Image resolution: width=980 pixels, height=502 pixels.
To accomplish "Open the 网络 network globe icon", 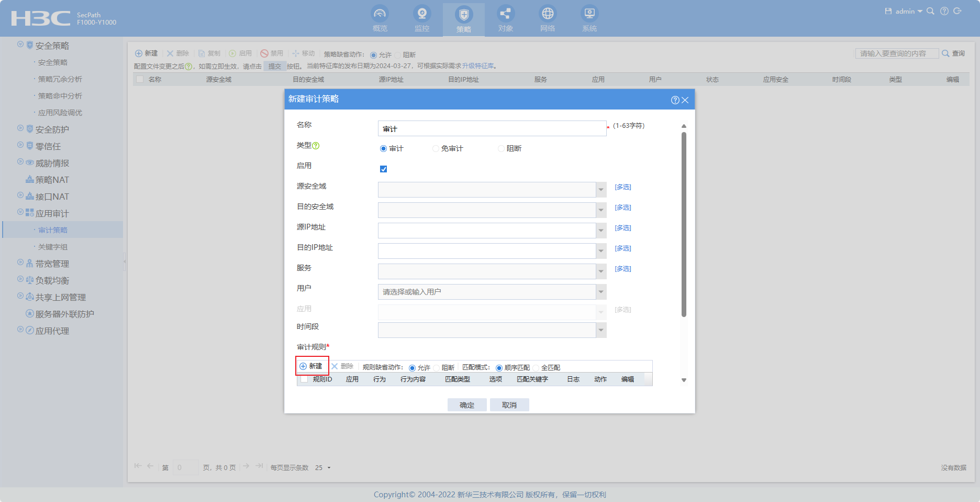I will (x=548, y=14).
